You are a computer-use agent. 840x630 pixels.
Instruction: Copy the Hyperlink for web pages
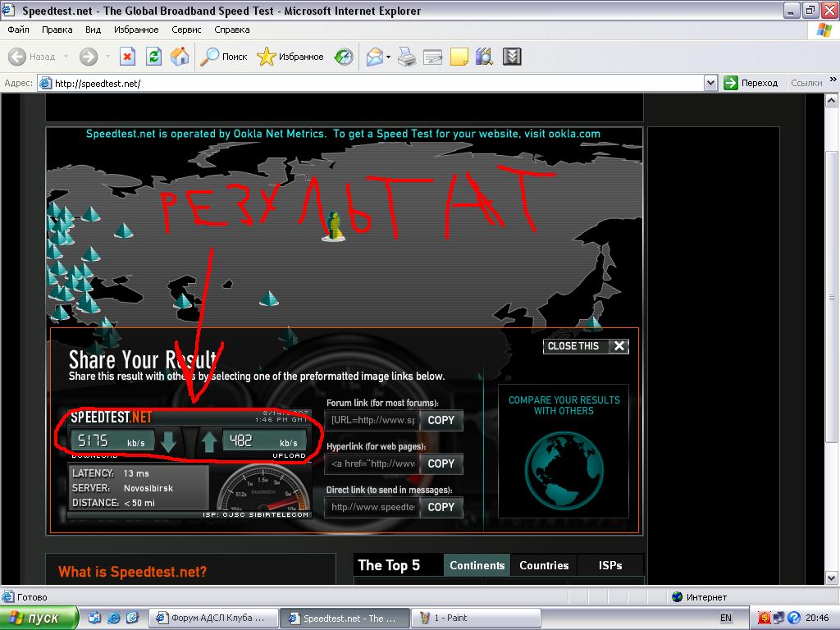coord(441,464)
